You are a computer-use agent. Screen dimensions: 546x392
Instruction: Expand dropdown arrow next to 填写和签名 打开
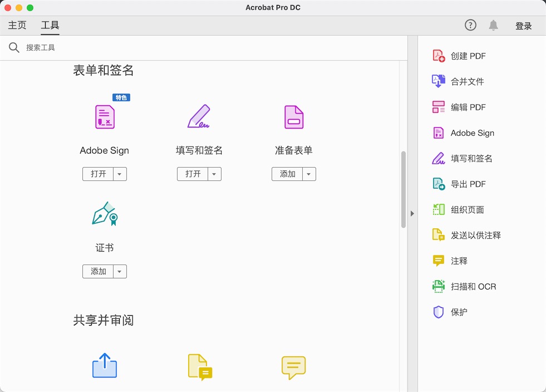click(214, 174)
